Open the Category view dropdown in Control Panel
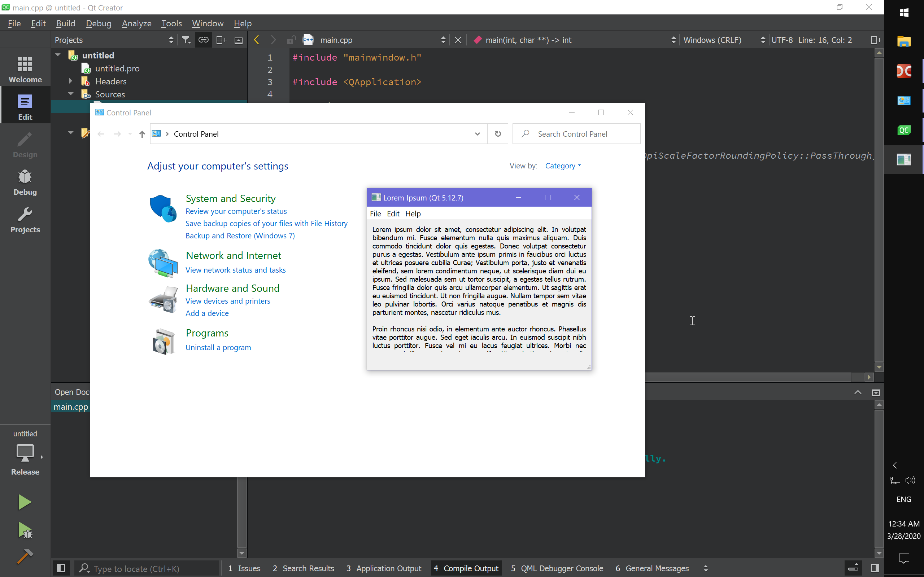The image size is (924, 577). [563, 166]
